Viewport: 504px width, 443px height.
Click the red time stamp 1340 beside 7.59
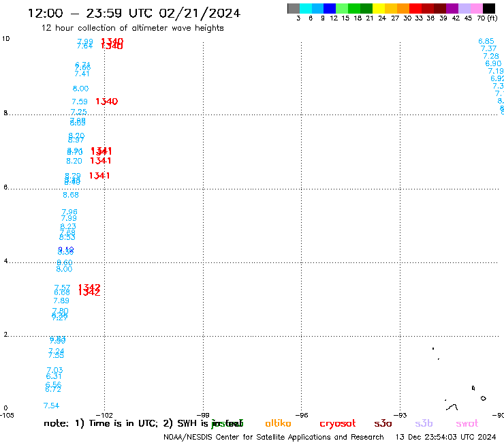coord(107,102)
